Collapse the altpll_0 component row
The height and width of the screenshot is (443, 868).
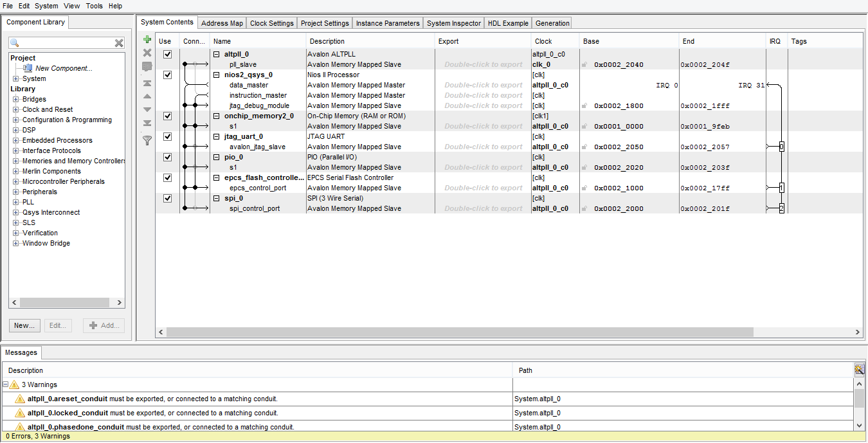tap(217, 54)
